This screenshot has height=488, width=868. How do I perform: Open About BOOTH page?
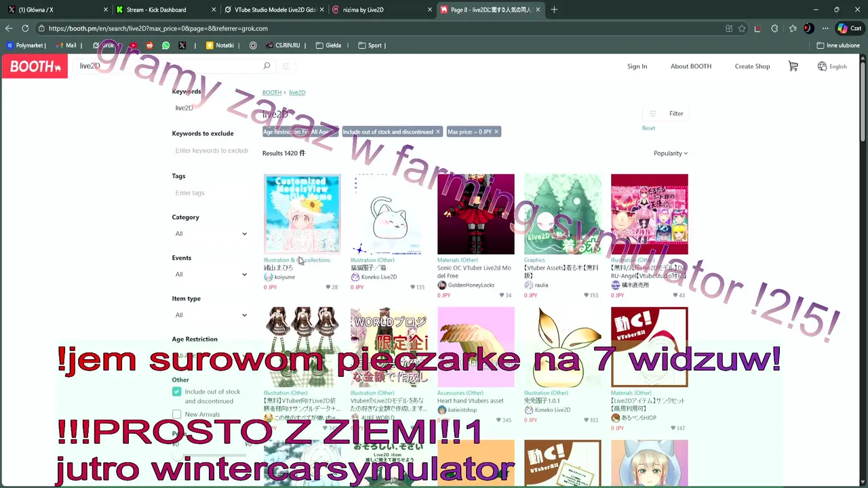(691, 66)
